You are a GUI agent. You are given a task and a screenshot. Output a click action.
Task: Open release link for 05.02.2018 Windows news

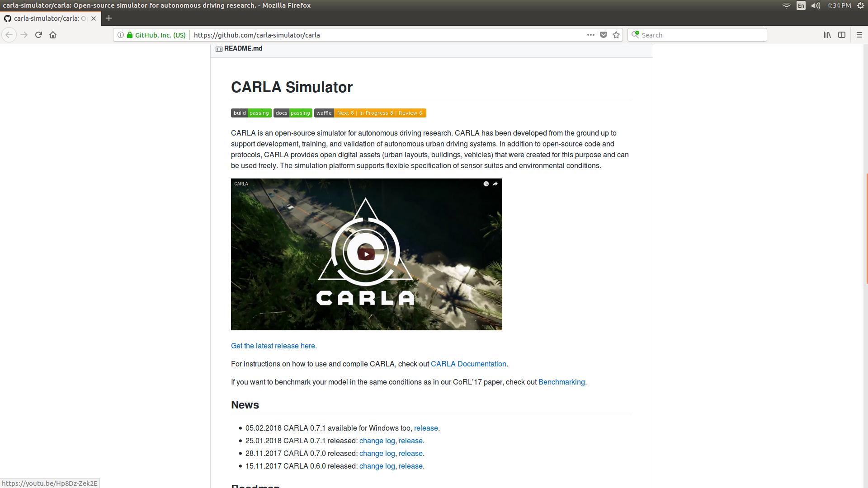pyautogui.click(x=426, y=428)
